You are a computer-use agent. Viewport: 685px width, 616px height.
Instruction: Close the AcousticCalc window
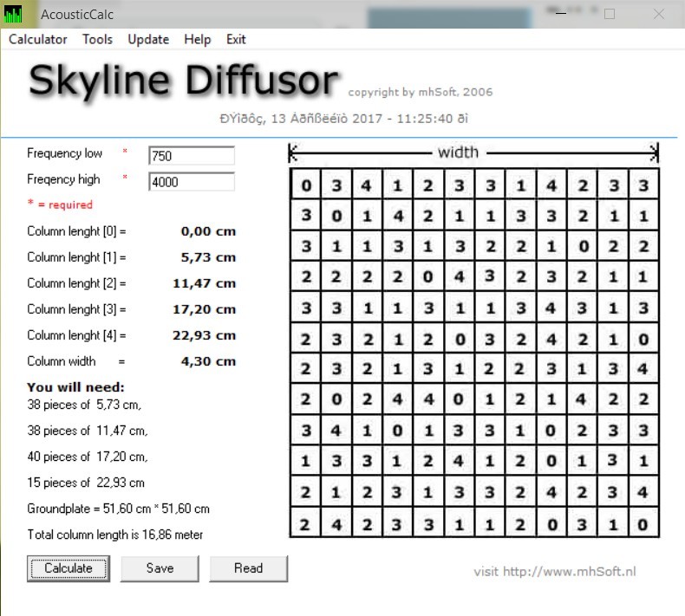tap(659, 14)
